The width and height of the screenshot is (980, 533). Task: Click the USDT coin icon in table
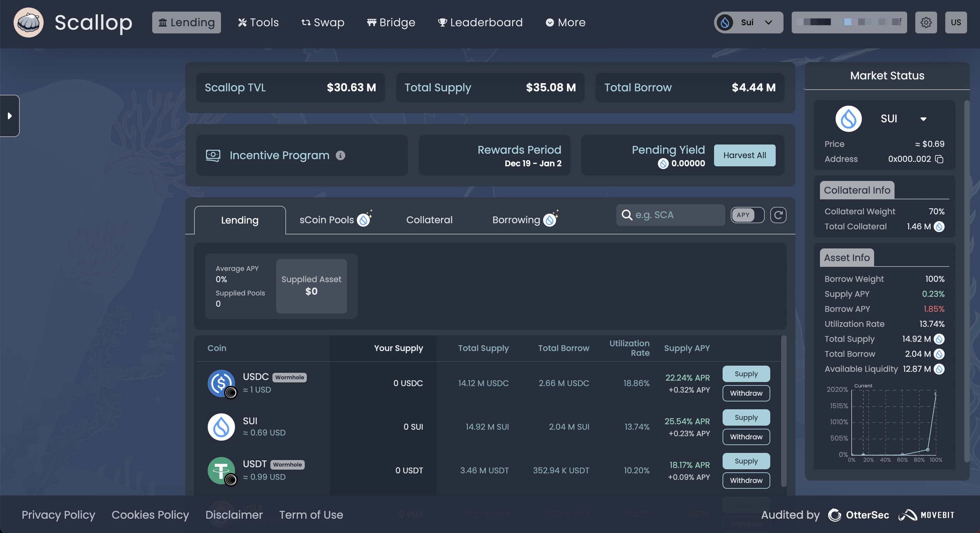221,471
